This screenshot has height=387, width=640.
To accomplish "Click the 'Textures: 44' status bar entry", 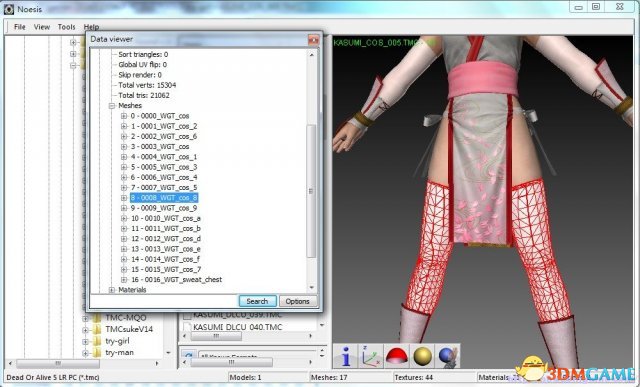I will tap(413, 378).
